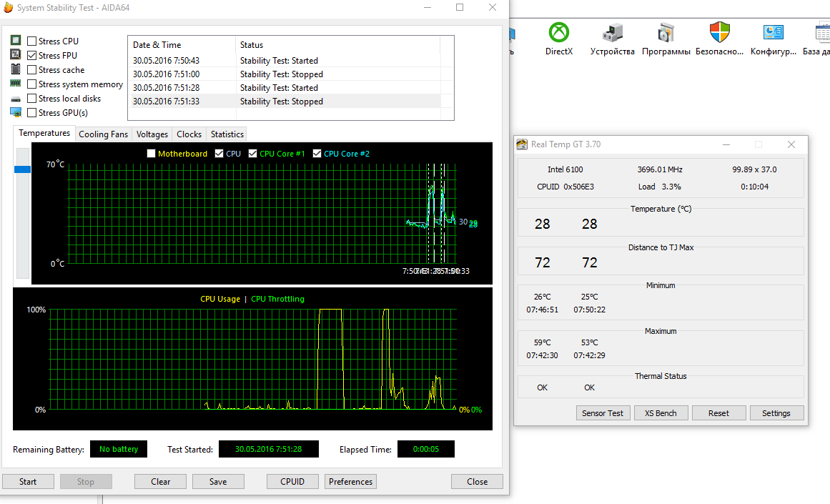
Task: Click the CPU Usage graph legend label
Action: pyautogui.click(x=220, y=299)
